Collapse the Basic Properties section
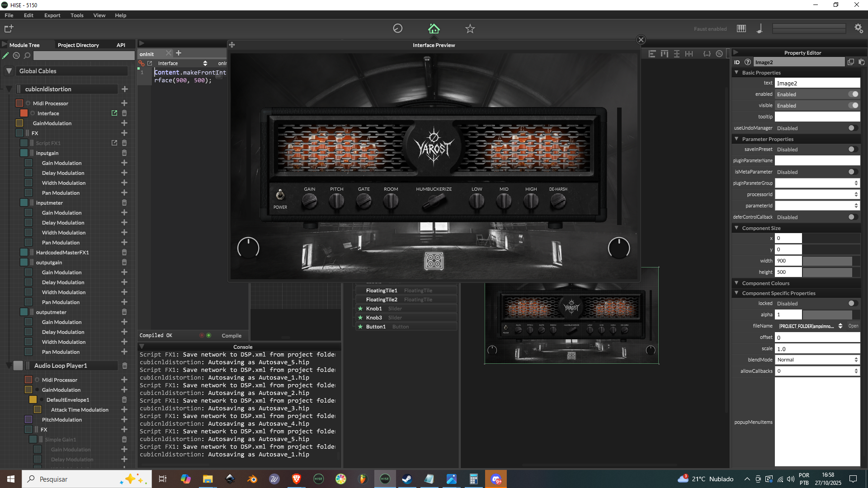The image size is (868, 488). pos(737,72)
